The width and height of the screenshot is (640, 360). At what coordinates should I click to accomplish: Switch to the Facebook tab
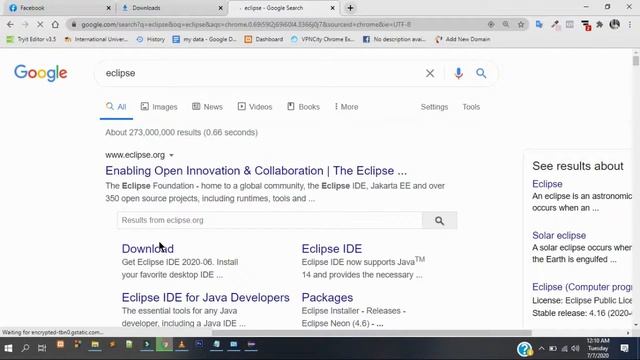coord(59,8)
